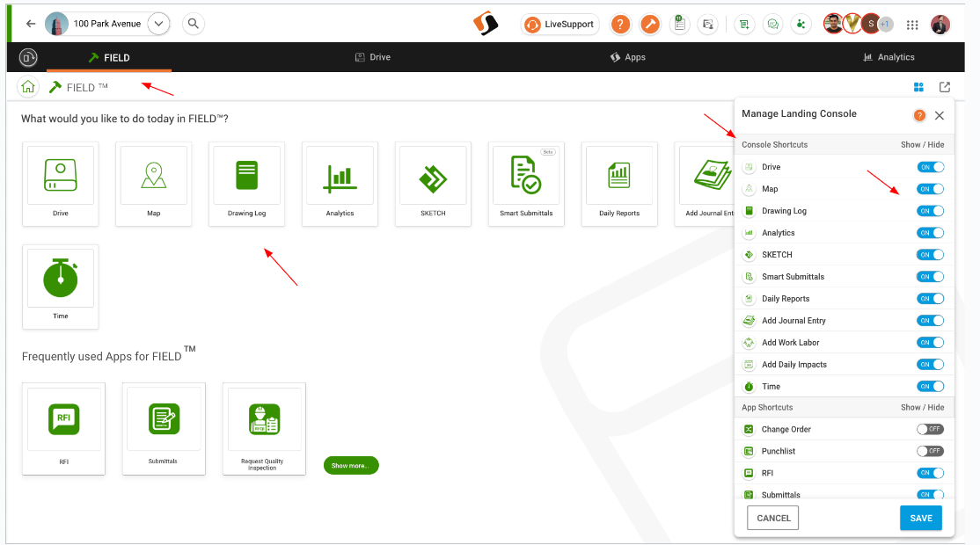Toggle the Add Journal Entry switch
The image size is (980, 545).
(x=930, y=320)
